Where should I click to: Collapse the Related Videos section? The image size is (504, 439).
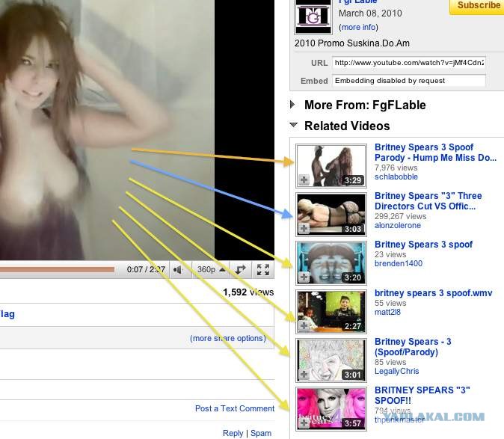pyautogui.click(x=294, y=126)
